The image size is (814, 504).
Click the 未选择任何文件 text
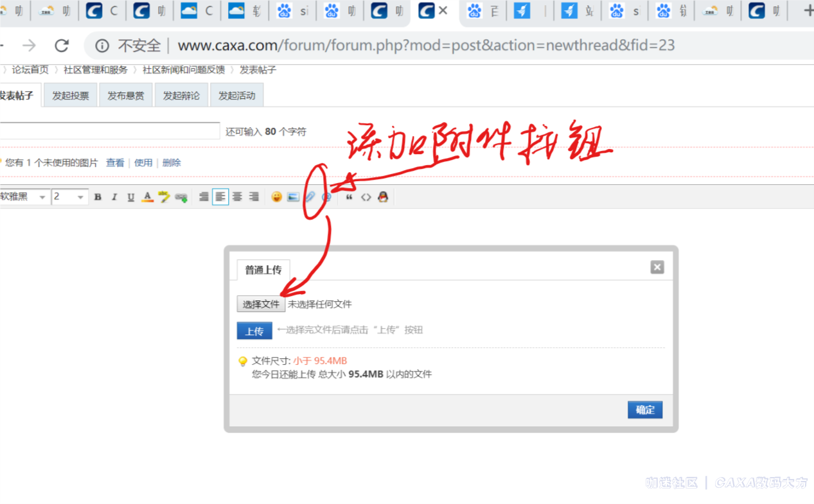click(320, 304)
